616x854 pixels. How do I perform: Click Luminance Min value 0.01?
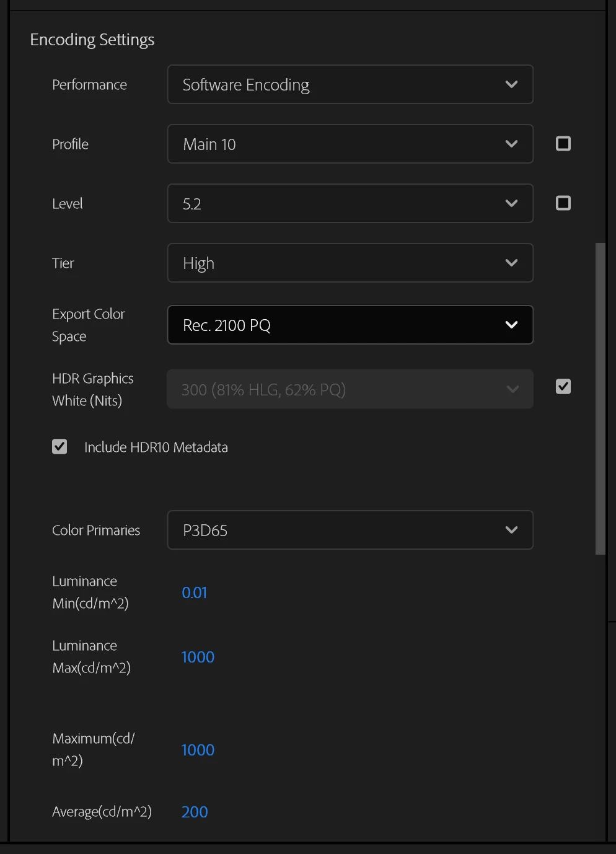(194, 592)
